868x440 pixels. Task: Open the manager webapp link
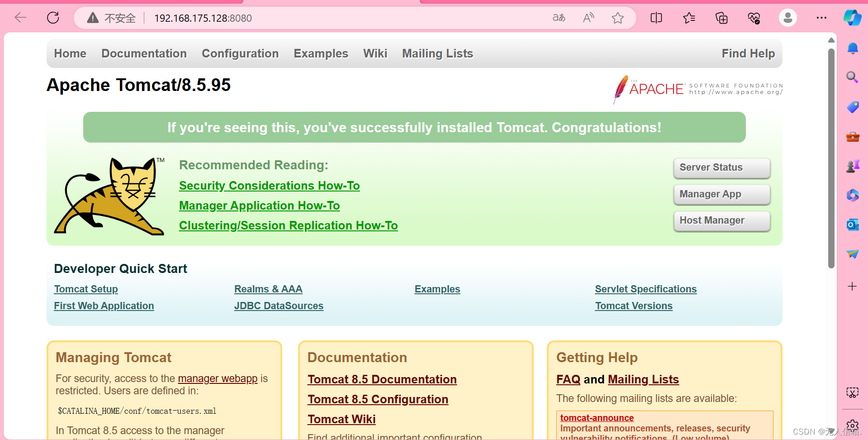tap(218, 378)
